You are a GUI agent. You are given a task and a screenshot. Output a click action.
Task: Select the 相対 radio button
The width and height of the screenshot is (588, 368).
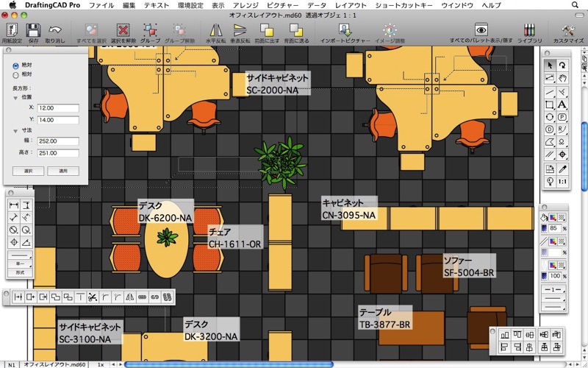pyautogui.click(x=16, y=75)
